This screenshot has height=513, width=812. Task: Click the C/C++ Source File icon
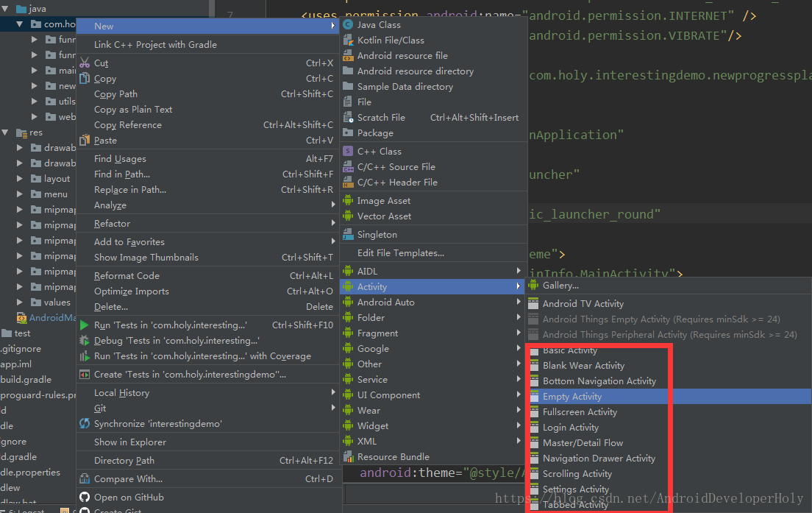click(x=348, y=167)
